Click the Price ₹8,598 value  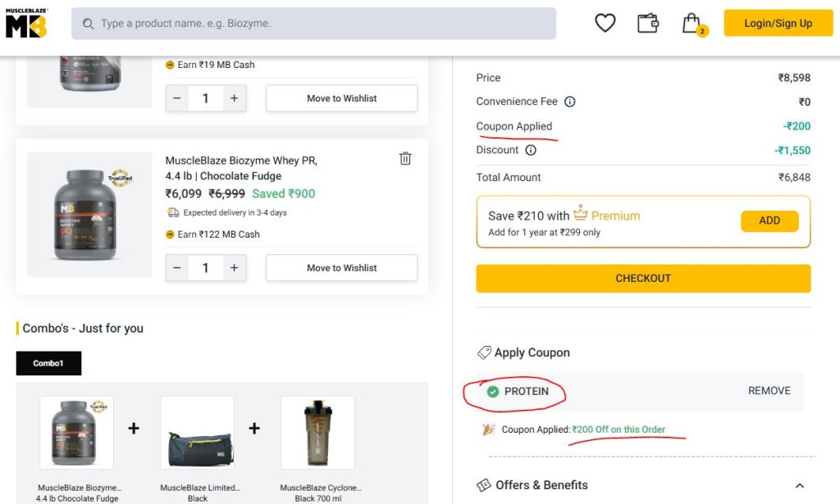(x=794, y=78)
